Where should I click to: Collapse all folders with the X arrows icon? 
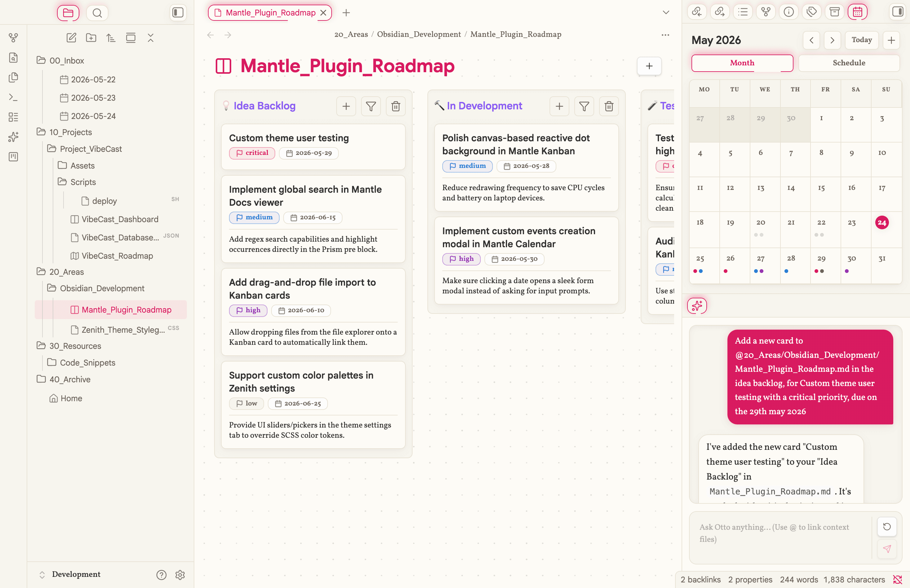[151, 37]
